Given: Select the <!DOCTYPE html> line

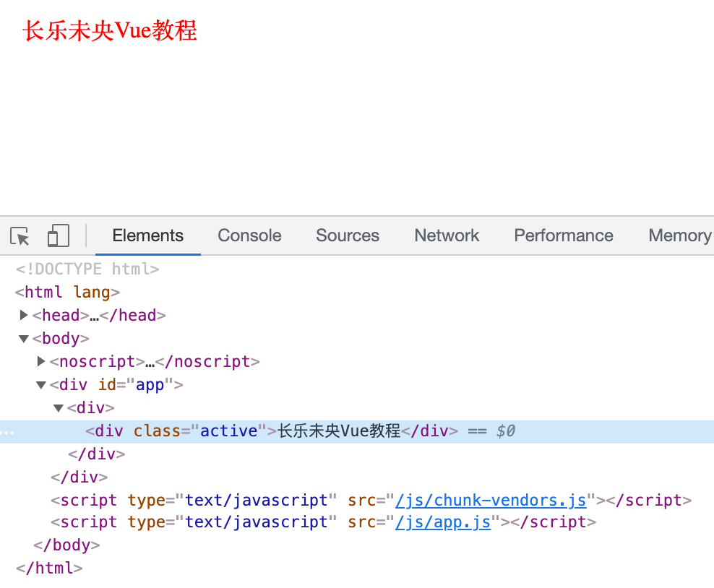Looking at the screenshot, I should click(x=87, y=269).
